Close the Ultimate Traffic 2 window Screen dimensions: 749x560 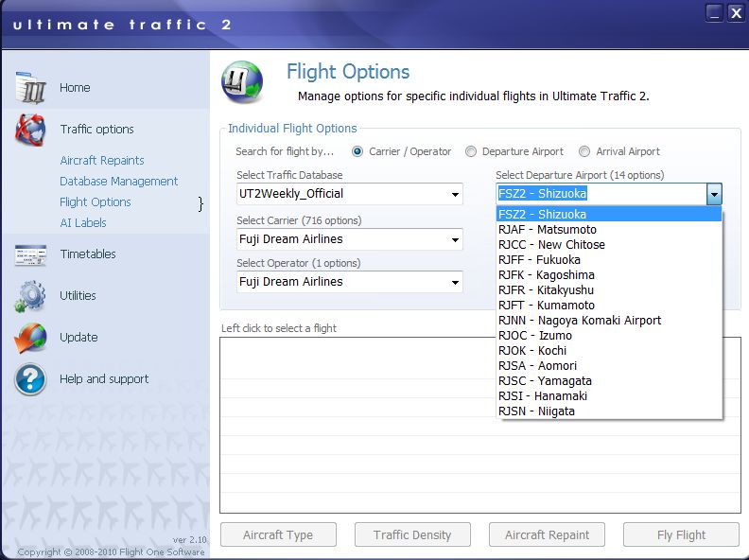736,12
